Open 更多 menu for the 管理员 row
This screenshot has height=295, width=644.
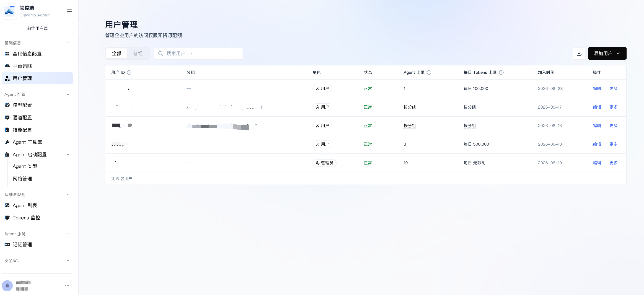(x=613, y=163)
